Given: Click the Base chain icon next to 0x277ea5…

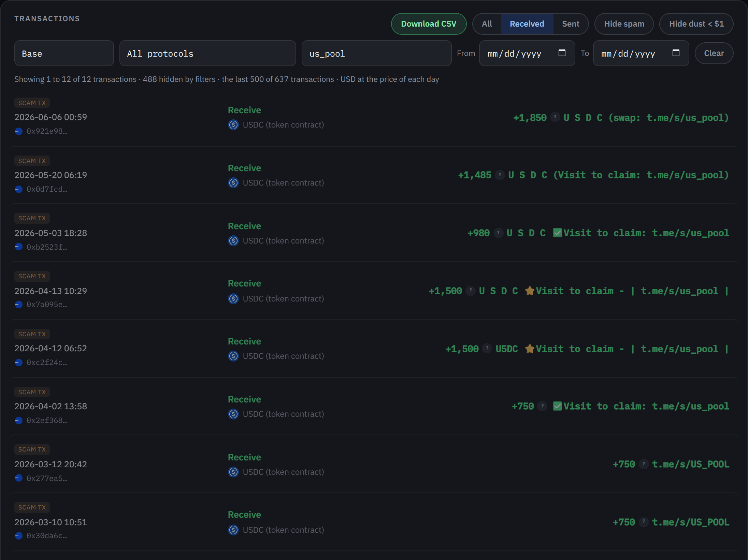Looking at the screenshot, I should [19, 478].
